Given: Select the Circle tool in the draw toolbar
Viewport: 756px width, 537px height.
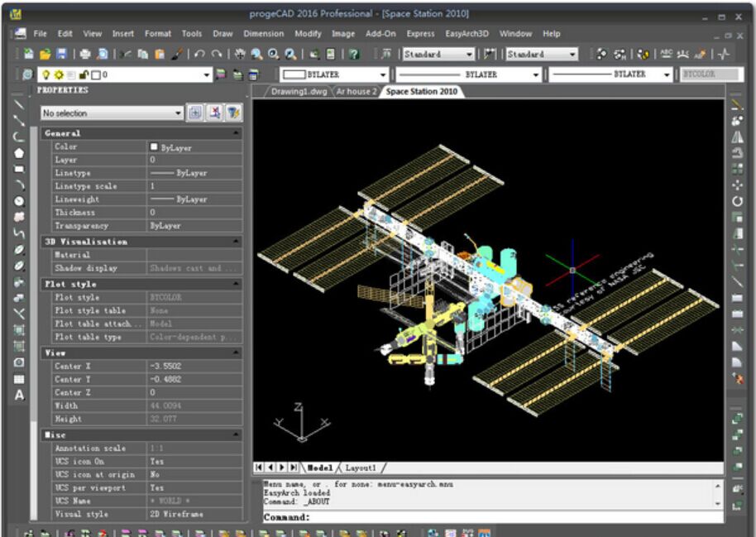Looking at the screenshot, I should tap(19, 201).
